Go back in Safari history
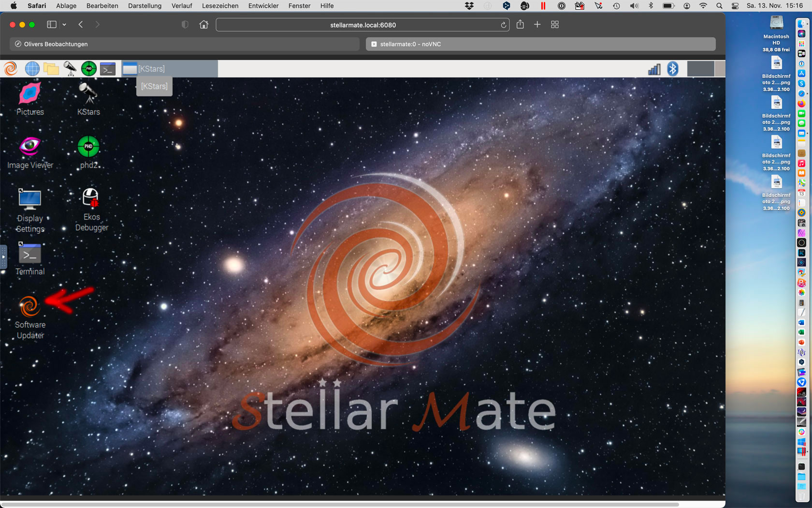Viewport: 812px width, 508px height. coord(81,25)
